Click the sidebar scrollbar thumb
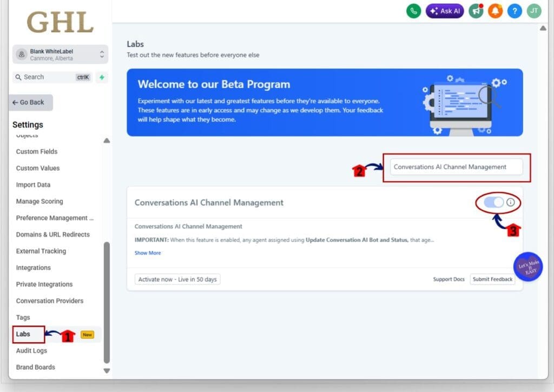 [107, 303]
